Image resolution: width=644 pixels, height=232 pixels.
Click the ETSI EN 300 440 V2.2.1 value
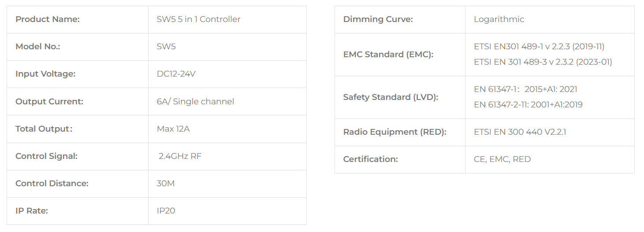[x=521, y=132]
